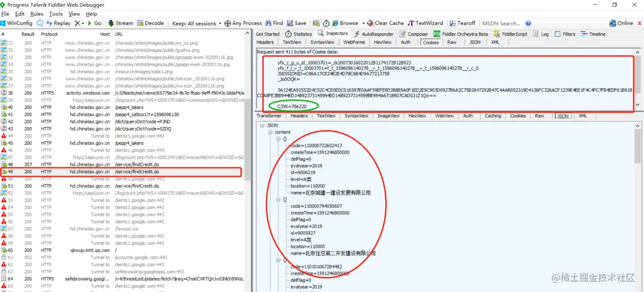
Task: Click the timer stopwatch icon
Action: [326, 23]
